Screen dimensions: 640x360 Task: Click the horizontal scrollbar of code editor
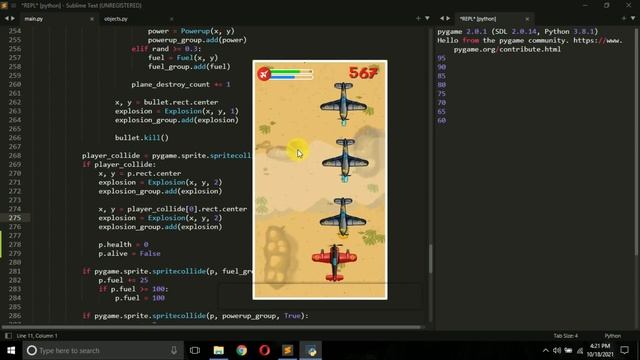click(211, 327)
